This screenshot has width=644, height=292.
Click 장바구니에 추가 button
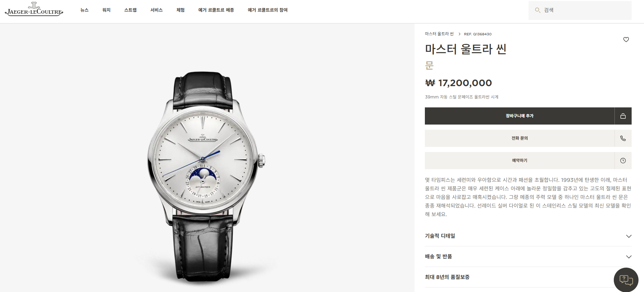520,116
